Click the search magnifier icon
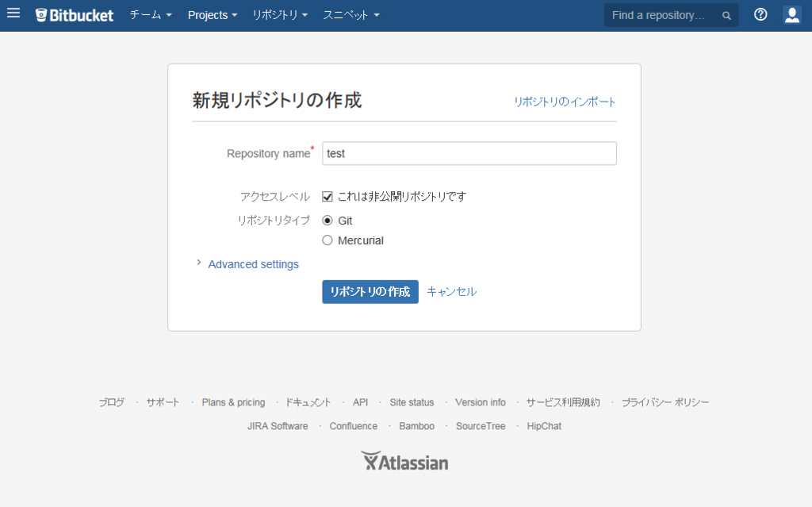This screenshot has width=812, height=507. point(726,16)
